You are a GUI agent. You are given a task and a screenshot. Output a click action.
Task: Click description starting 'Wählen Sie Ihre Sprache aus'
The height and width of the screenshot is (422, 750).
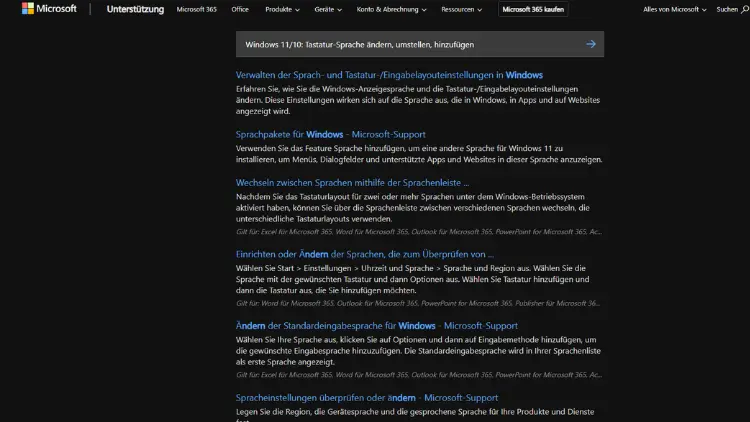(418, 351)
